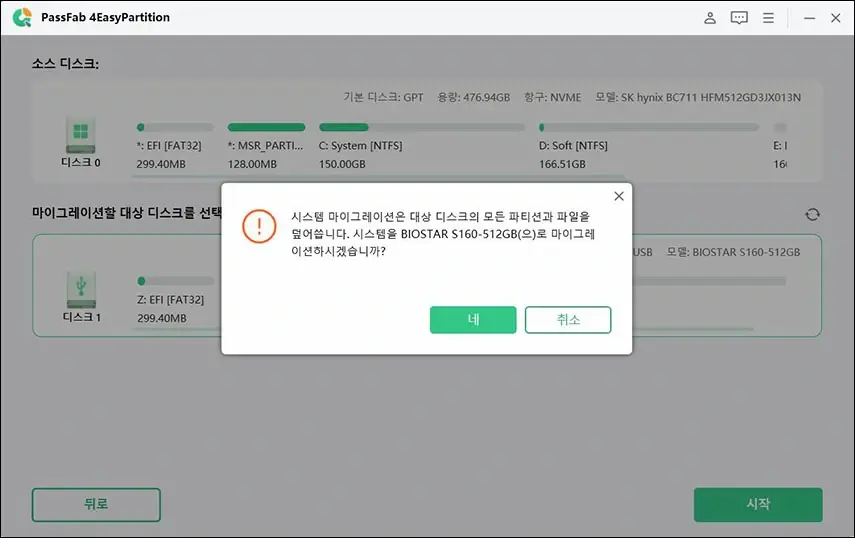Start migration with the 시작 button
The height and width of the screenshot is (538, 855).
point(758,505)
